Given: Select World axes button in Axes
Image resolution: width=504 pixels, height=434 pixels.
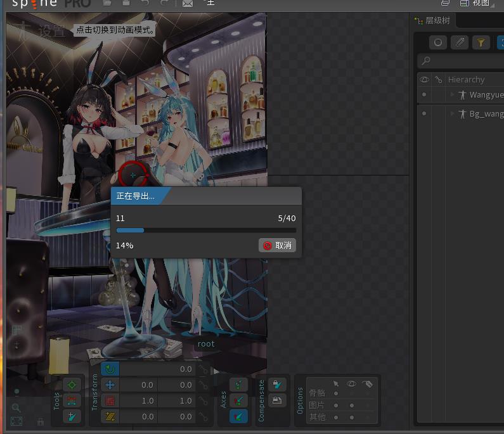Looking at the screenshot, I should (x=238, y=417).
